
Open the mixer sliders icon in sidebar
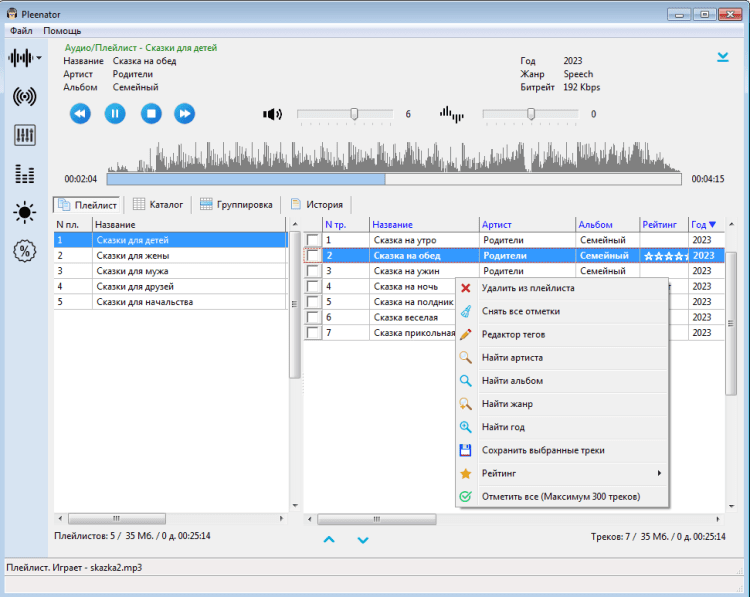[x=25, y=135]
